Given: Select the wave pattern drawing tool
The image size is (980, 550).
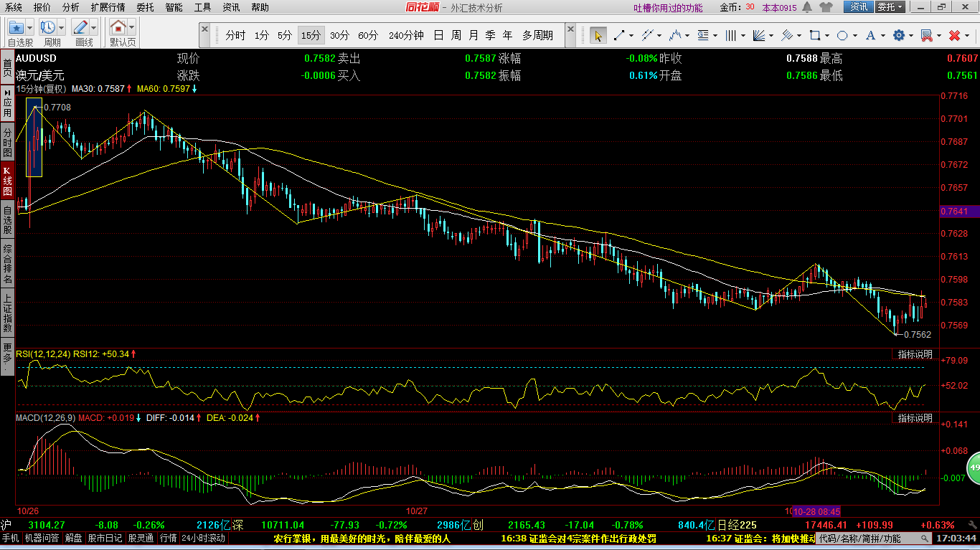Looking at the screenshot, I should click(674, 35).
